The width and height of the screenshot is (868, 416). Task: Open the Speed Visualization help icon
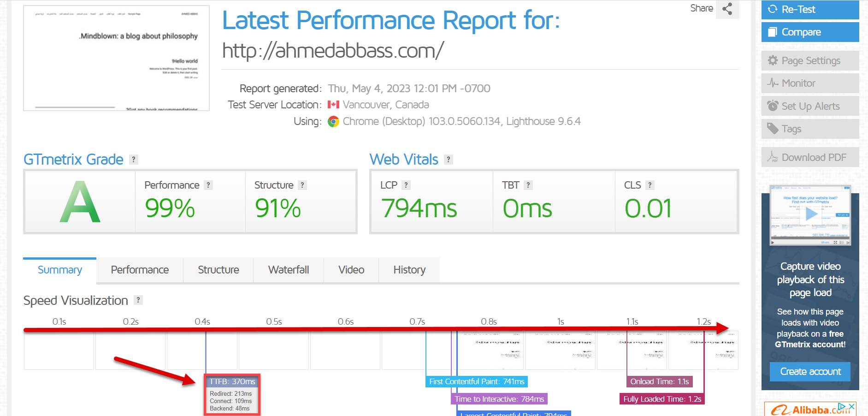click(138, 300)
